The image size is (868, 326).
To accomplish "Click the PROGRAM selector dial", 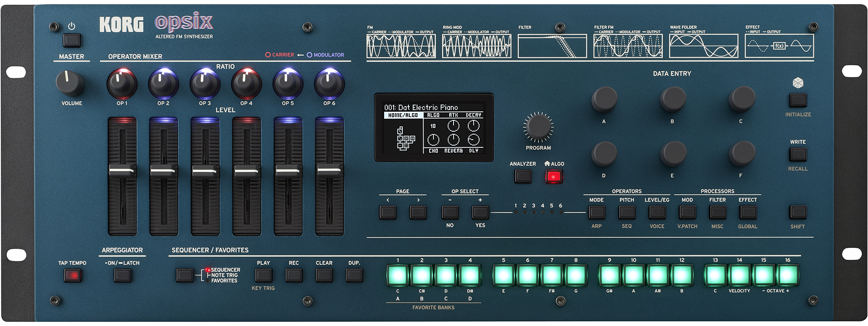I will pos(538,127).
